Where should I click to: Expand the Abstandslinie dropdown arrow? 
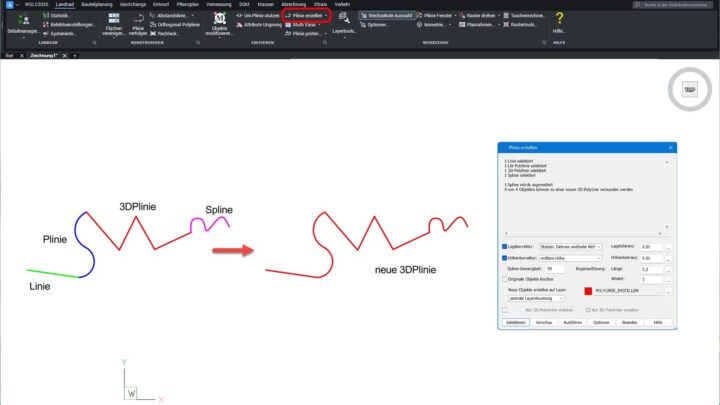click(x=192, y=16)
